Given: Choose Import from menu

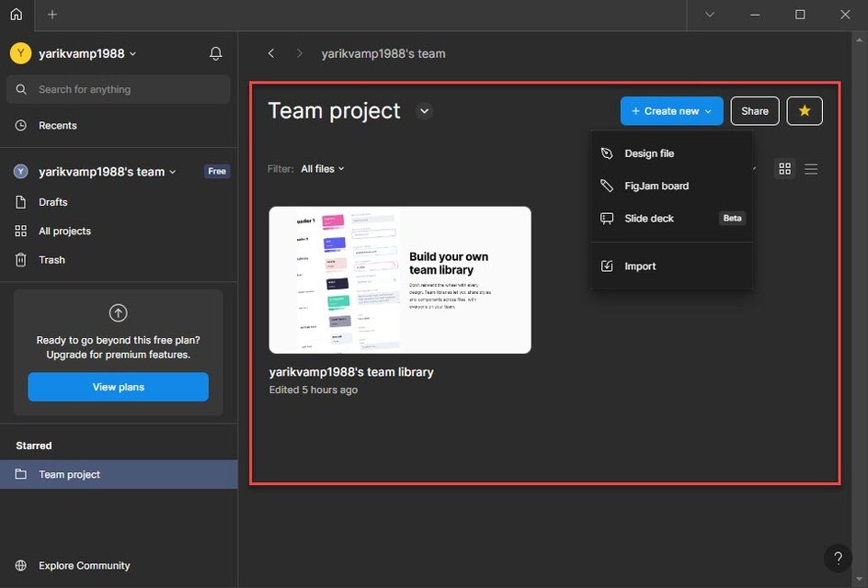Looking at the screenshot, I should (x=671, y=266).
